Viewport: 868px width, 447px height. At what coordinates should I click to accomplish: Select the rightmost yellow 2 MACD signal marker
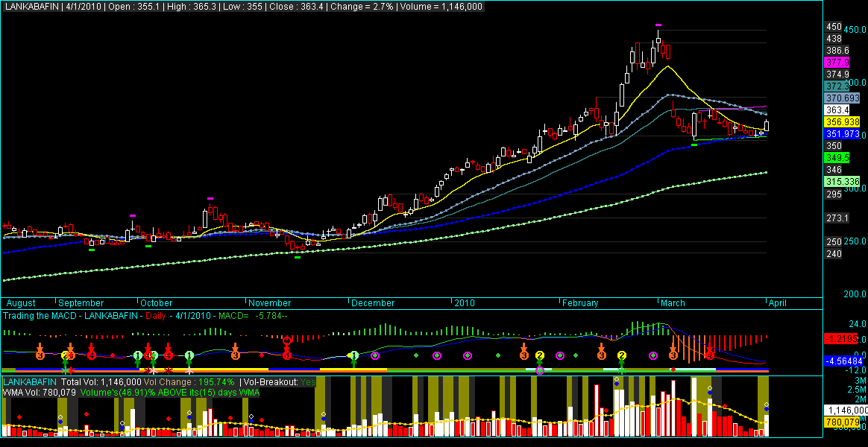point(622,355)
